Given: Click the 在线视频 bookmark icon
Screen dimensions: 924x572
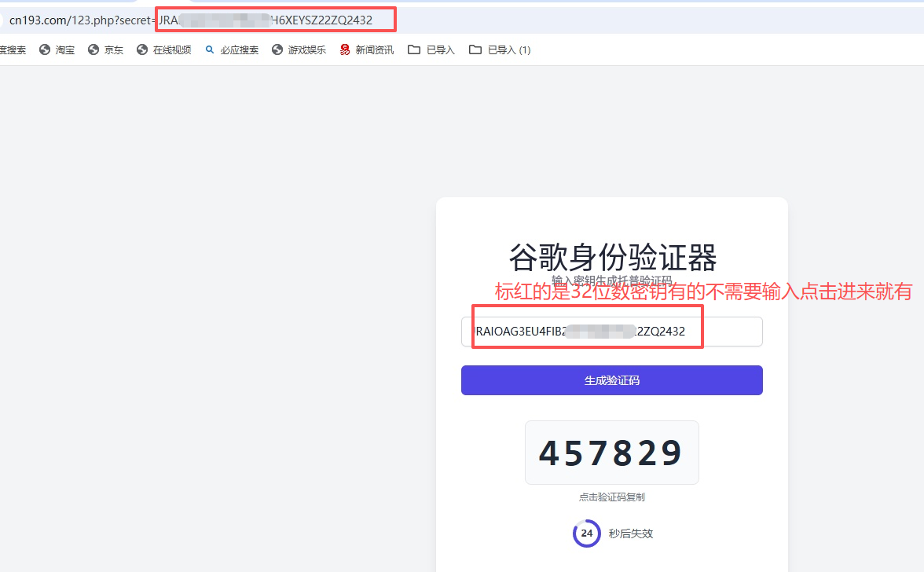Looking at the screenshot, I should click(x=142, y=50).
